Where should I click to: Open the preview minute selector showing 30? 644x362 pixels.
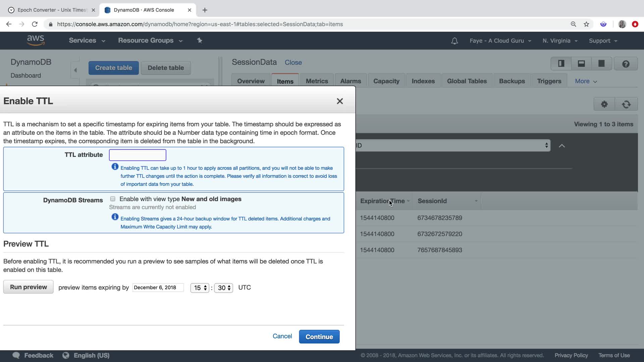click(x=224, y=288)
